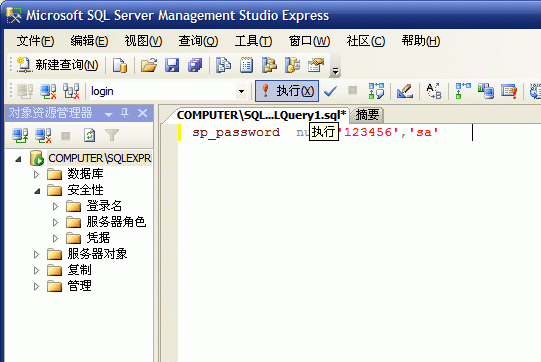
Task: Click the template explorer toolbar icon
Action: [293, 65]
